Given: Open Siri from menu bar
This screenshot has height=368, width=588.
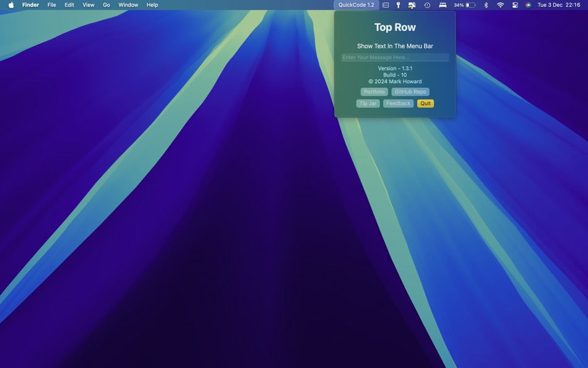Looking at the screenshot, I should (x=528, y=5).
